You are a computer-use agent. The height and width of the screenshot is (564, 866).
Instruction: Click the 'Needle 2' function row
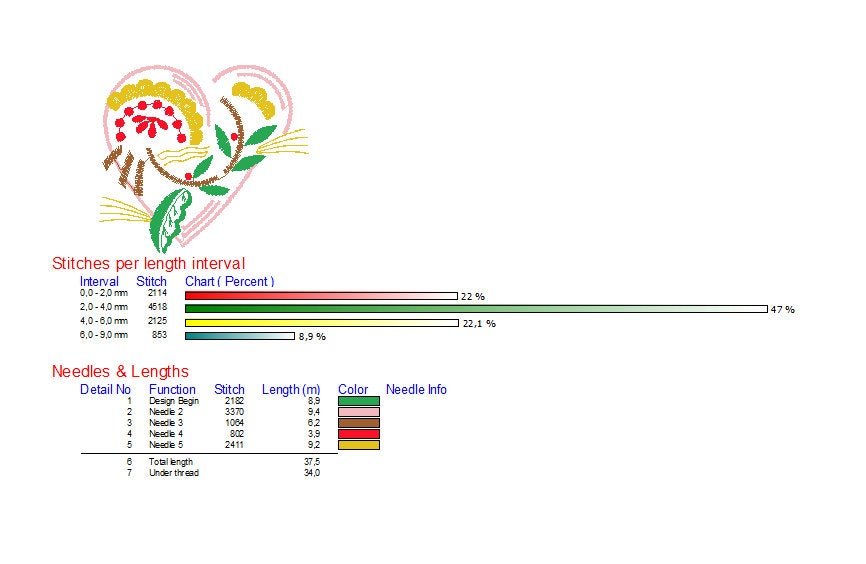coord(166,412)
